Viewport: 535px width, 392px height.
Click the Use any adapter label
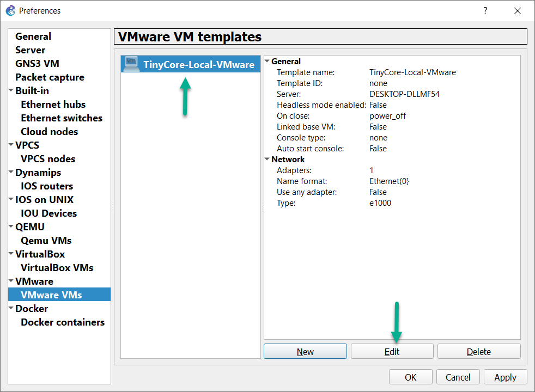(x=307, y=192)
